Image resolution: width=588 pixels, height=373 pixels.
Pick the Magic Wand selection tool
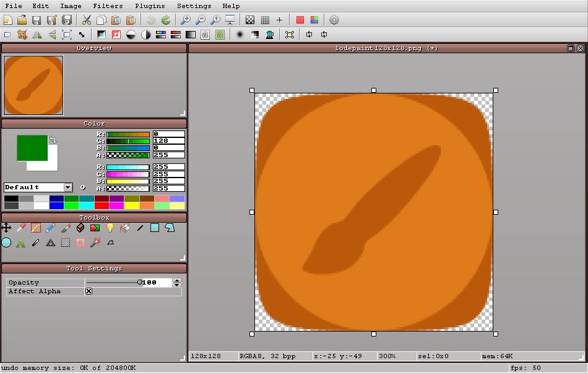(x=95, y=243)
